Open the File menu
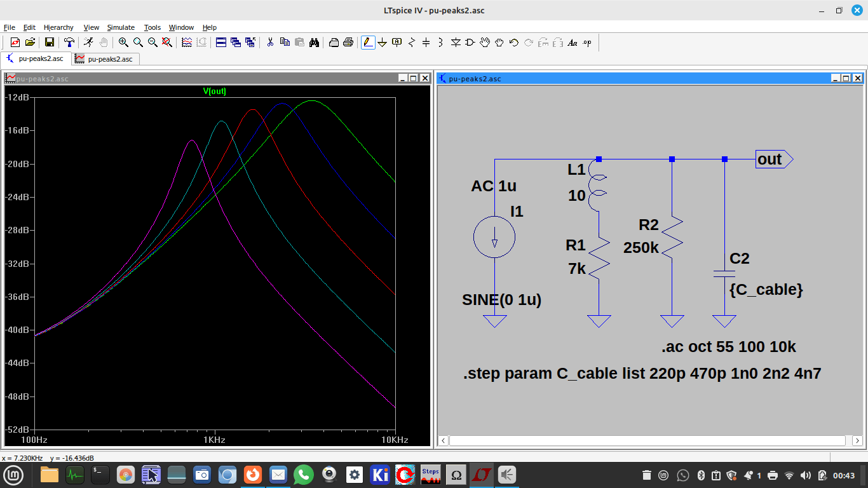This screenshot has width=868, height=488. (x=10, y=27)
